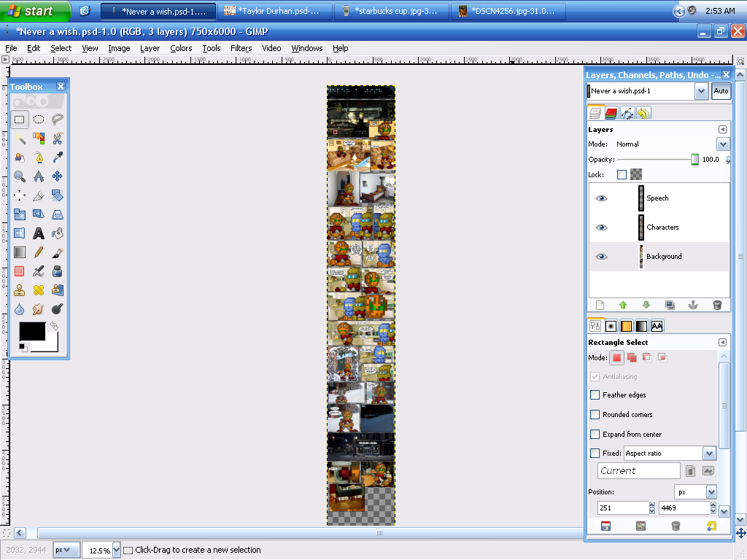
Task: Open status bar unit px dropdown
Action: (x=65, y=550)
